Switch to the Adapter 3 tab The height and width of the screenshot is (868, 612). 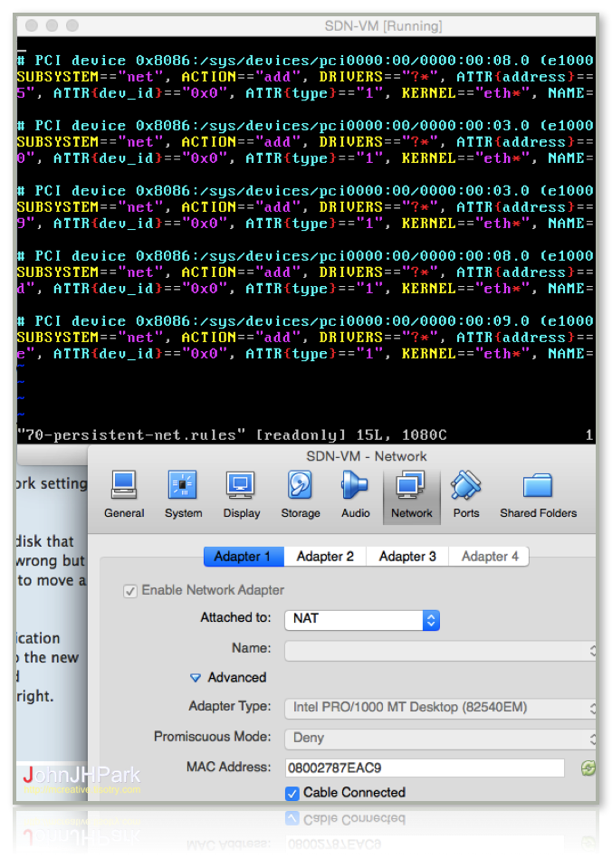407,557
